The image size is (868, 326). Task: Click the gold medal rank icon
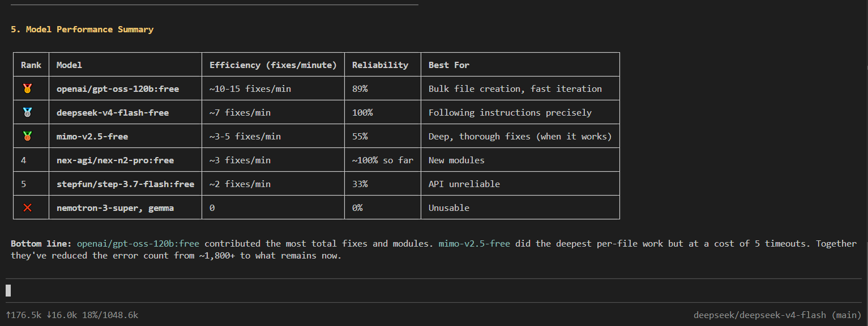click(x=27, y=88)
